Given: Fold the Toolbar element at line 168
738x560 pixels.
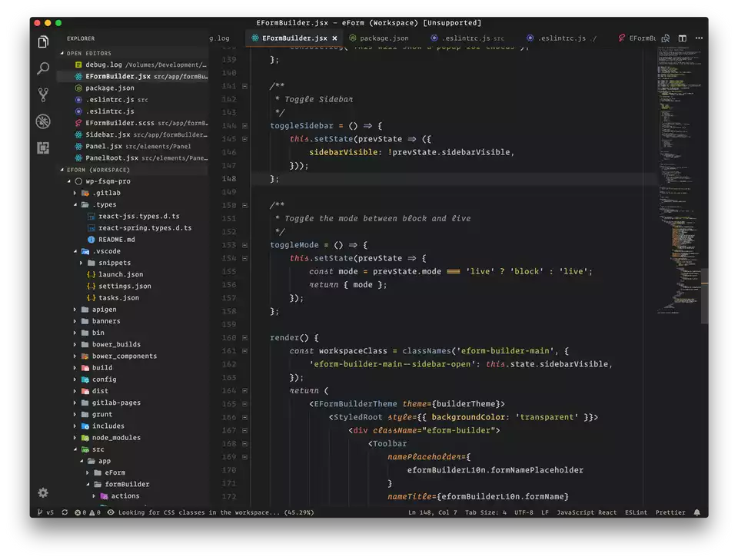Looking at the screenshot, I should (244, 444).
